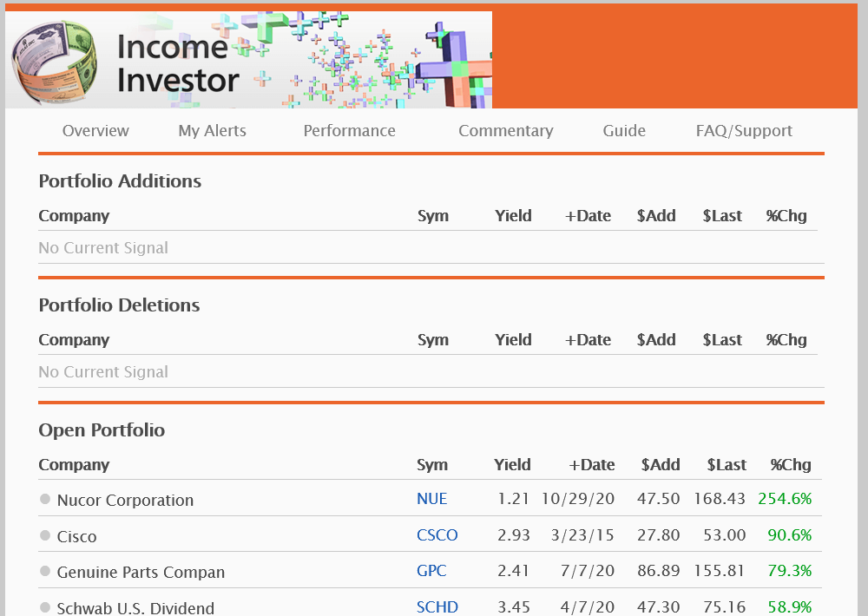Click the 3/23/15 add date
This screenshot has height=616, width=868.
coord(582,535)
